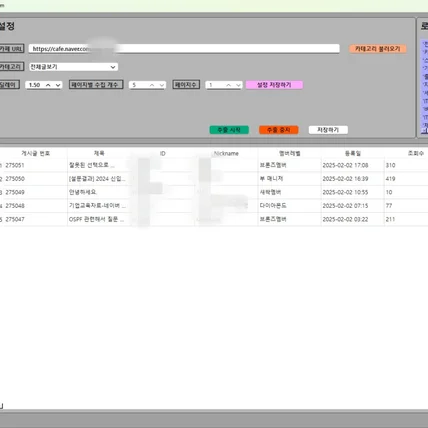
Task: Select post number 275049 cell
Action: pos(35,192)
